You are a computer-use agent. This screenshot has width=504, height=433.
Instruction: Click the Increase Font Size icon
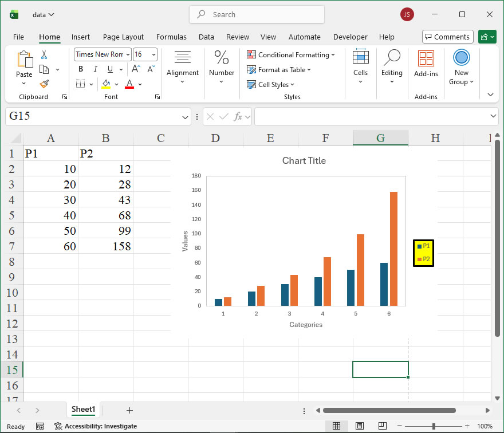(136, 69)
